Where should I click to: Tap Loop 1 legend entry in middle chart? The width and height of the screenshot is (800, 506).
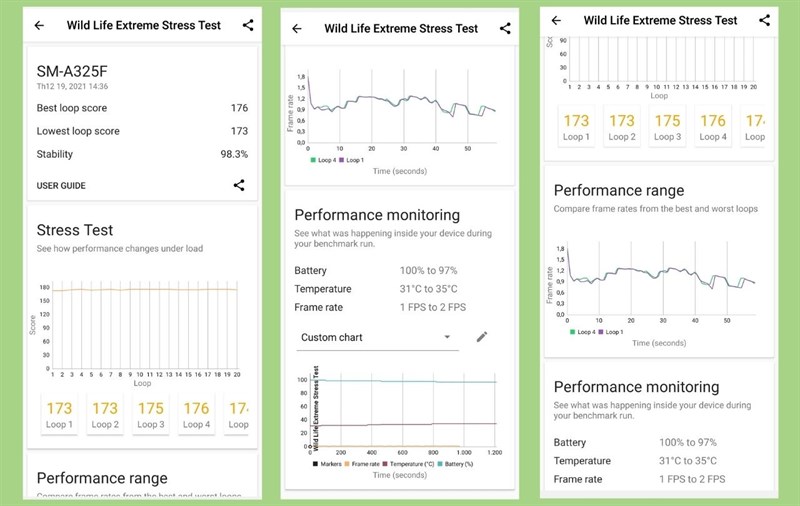click(352, 160)
